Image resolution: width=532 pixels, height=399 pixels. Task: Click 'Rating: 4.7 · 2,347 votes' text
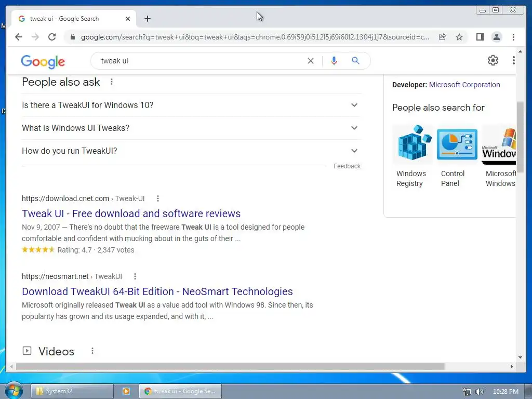(96, 250)
